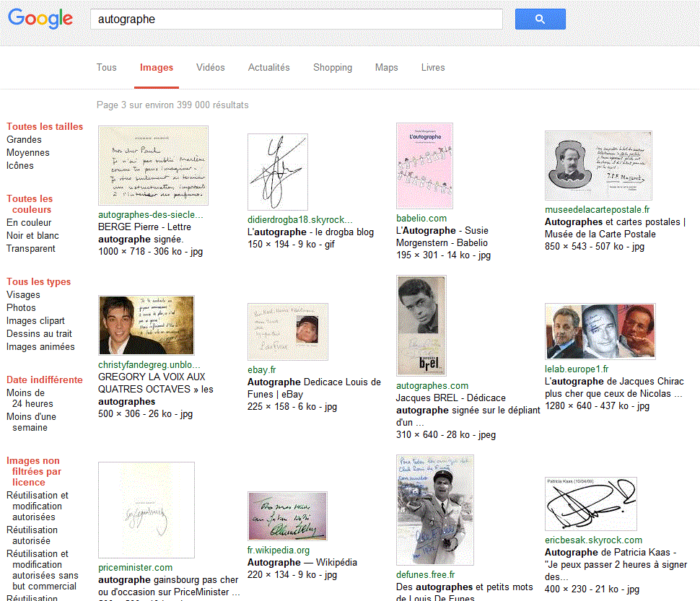Focus the search box containing autographe

296,19
